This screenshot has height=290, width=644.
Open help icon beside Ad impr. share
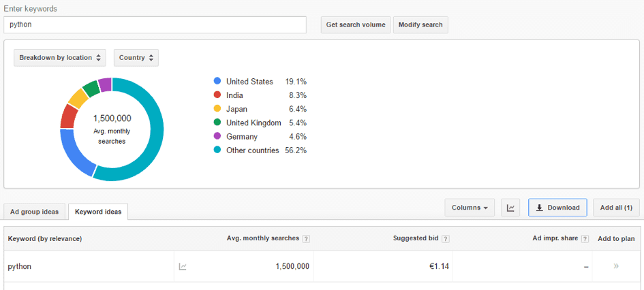585,239
